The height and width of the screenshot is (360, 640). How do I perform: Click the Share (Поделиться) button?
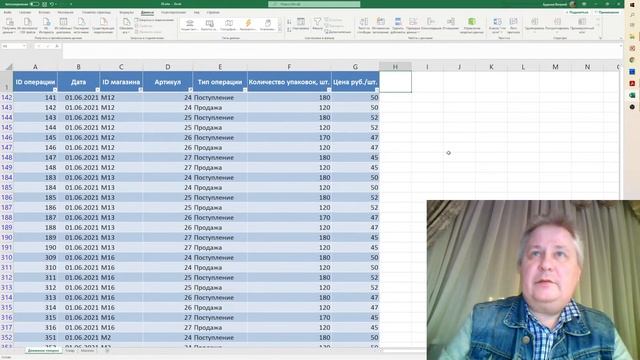[578, 13]
